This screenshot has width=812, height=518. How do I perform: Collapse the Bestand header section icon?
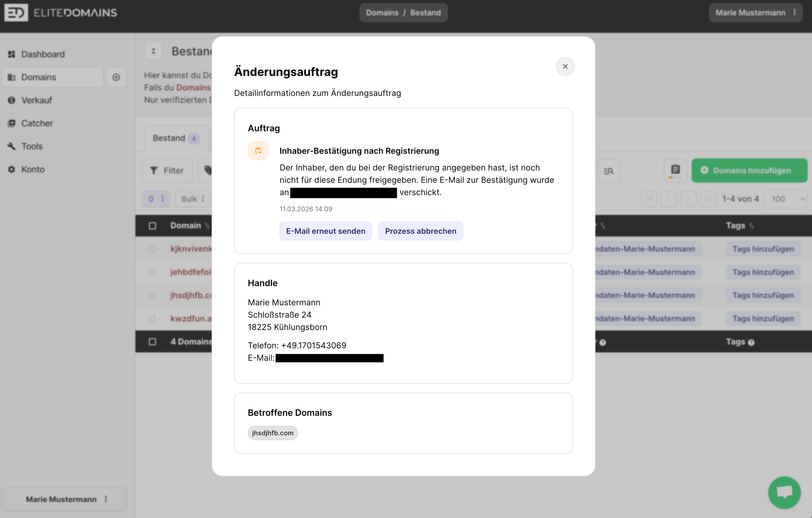pyautogui.click(x=154, y=51)
